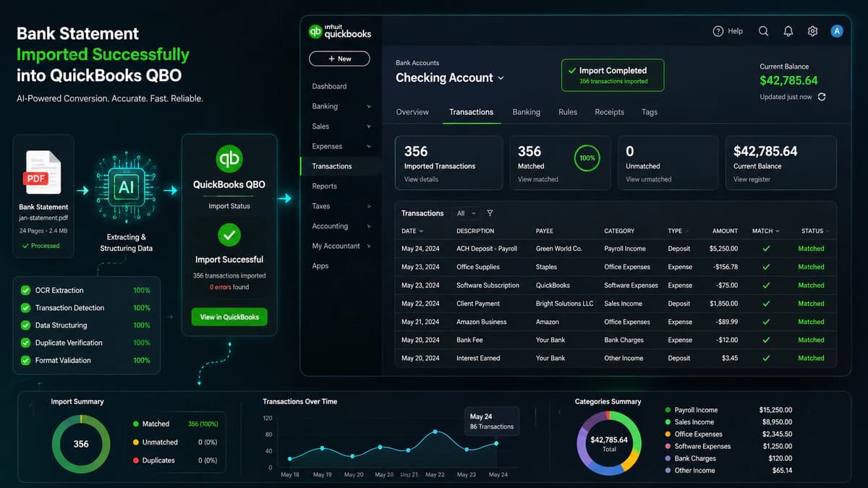The width and height of the screenshot is (868, 488).
Task: Click the Transaction Detection check icon
Action: [25, 308]
